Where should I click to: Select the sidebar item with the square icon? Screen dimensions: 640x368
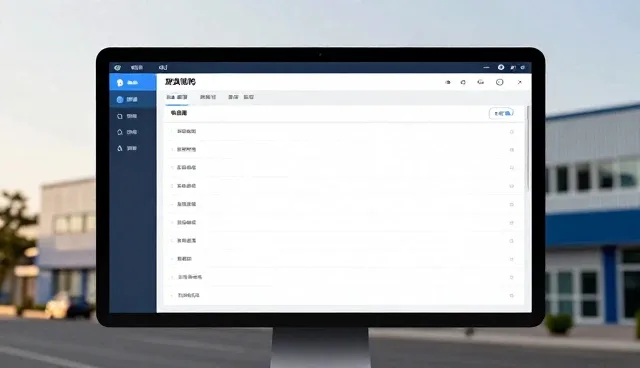(x=133, y=116)
